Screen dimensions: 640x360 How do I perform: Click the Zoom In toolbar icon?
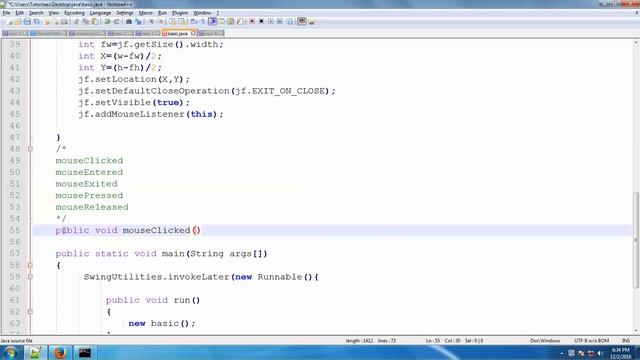click(151, 21)
